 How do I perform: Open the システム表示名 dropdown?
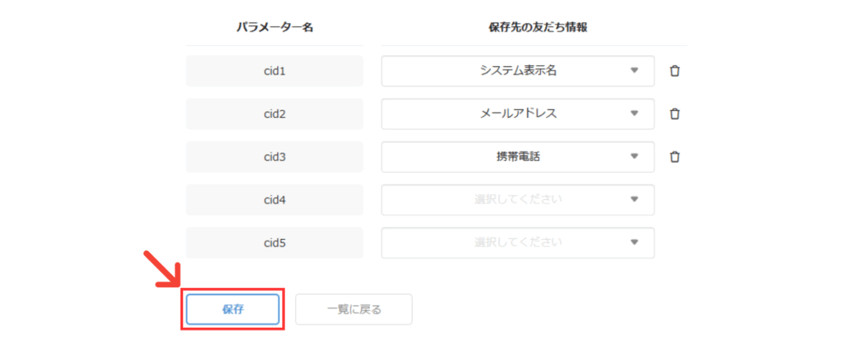coord(517,71)
